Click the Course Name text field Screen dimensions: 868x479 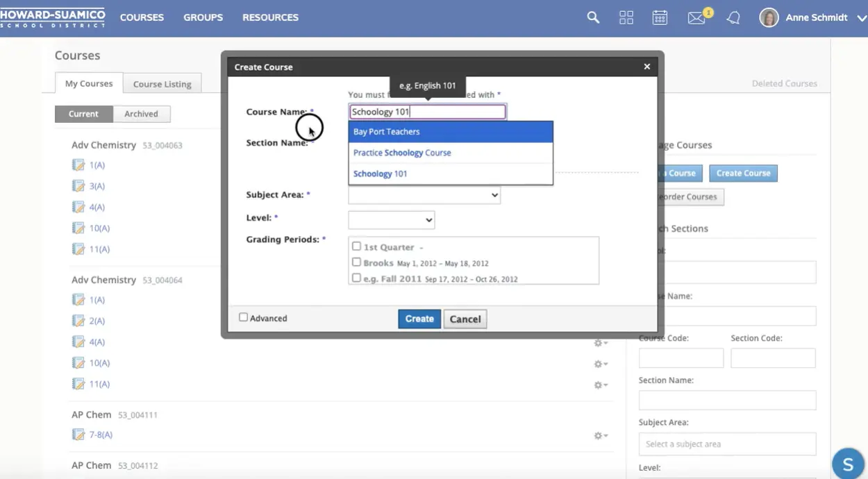[427, 112]
